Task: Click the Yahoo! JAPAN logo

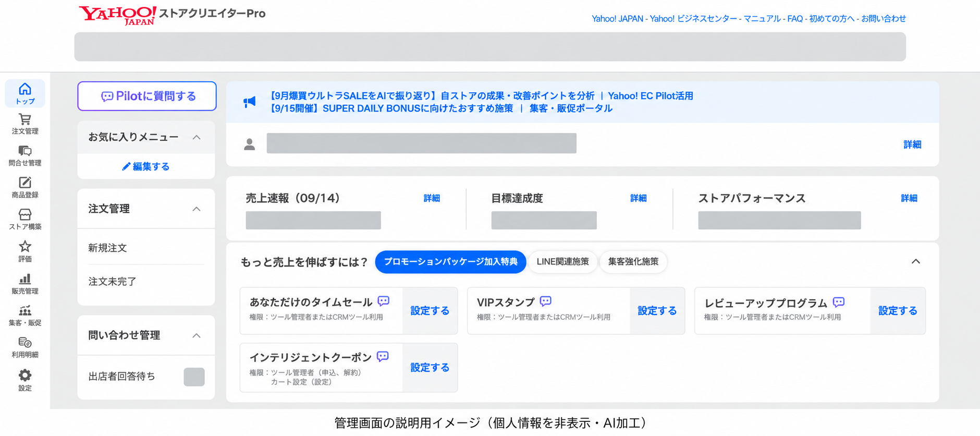Action: pos(117,15)
